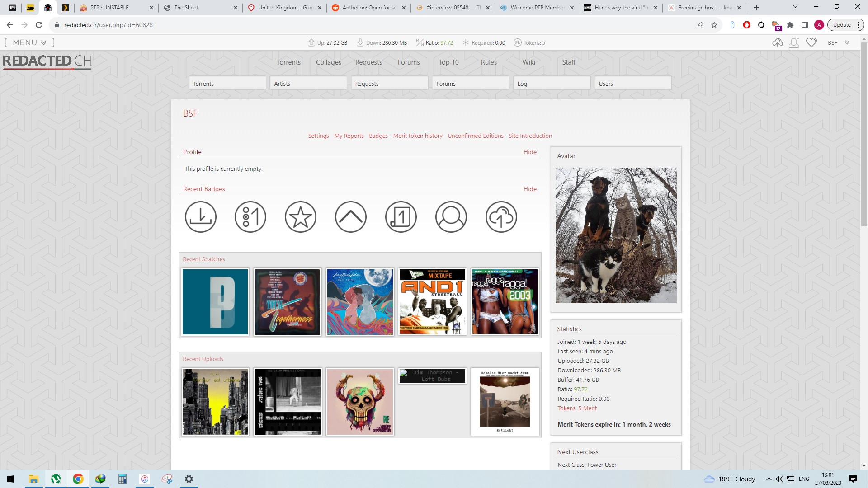Expand the BSF user dropdown arrow
This screenshot has height=488, width=868.
847,42
